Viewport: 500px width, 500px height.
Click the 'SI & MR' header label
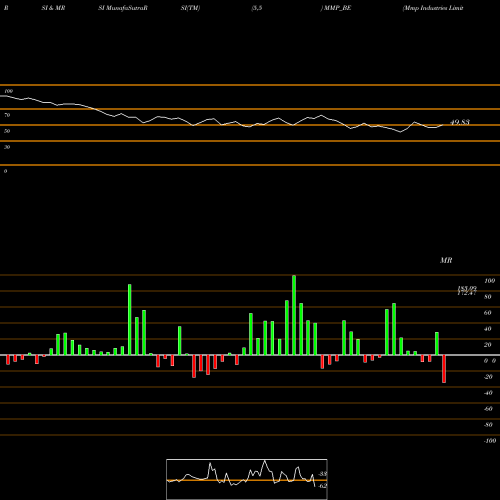tap(53, 8)
